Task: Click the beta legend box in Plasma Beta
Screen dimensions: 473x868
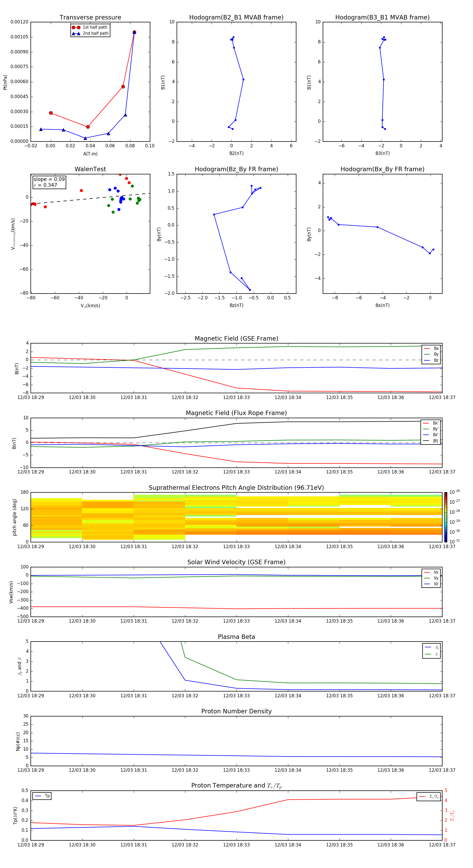Action: tap(431, 651)
